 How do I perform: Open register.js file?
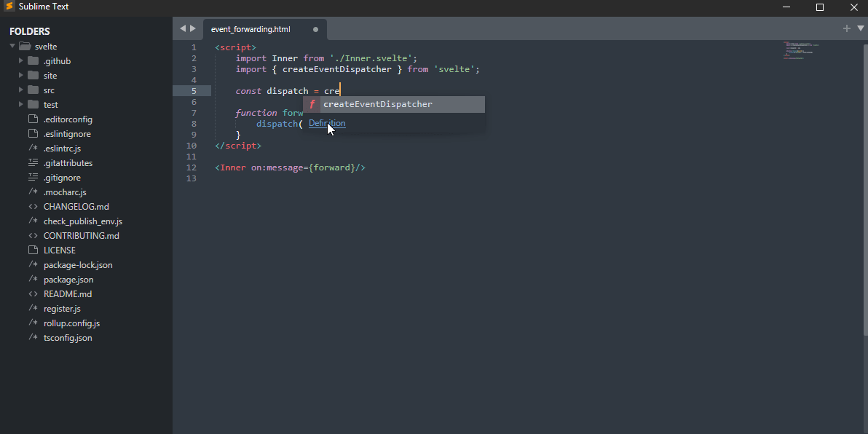tap(62, 308)
